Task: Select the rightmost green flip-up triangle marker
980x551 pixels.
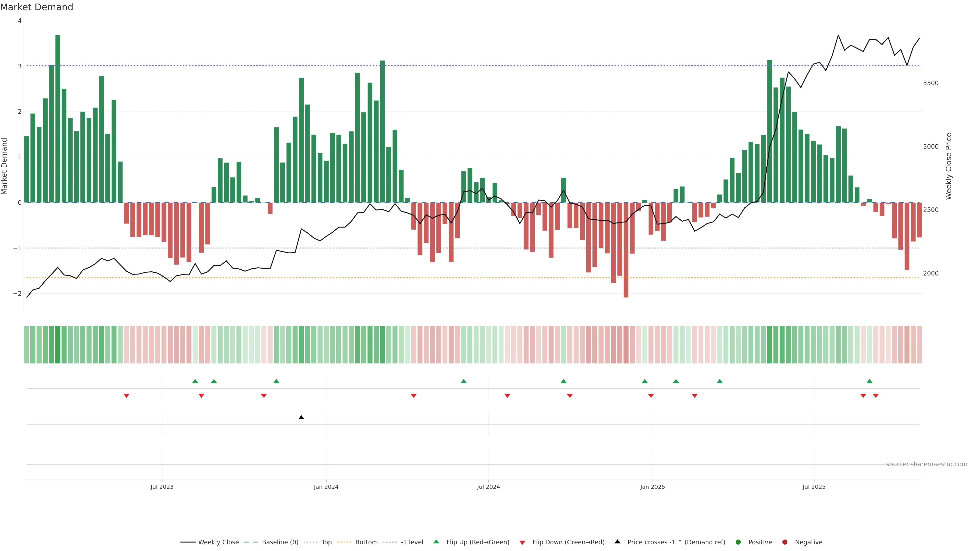Action: tap(869, 381)
